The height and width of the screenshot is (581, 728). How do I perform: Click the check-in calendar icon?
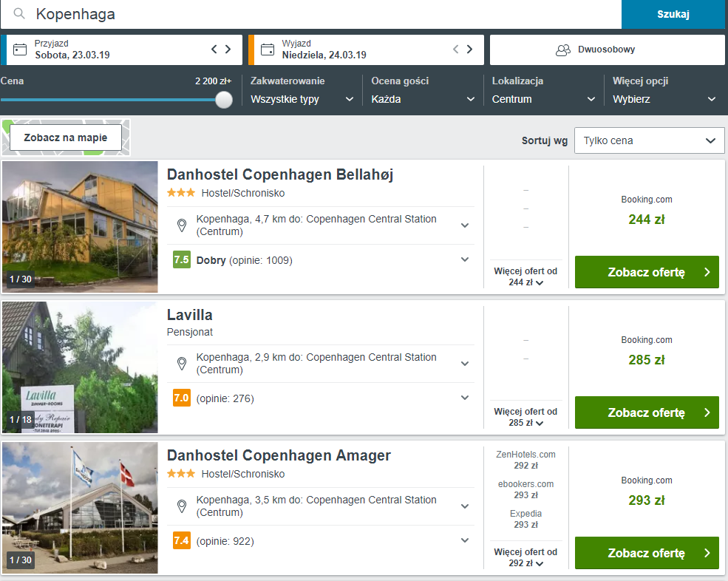(x=20, y=50)
